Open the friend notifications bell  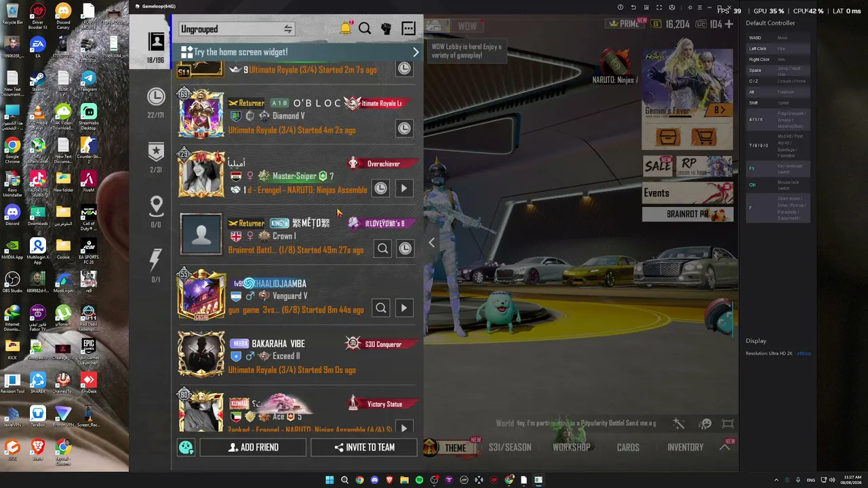pos(346,28)
